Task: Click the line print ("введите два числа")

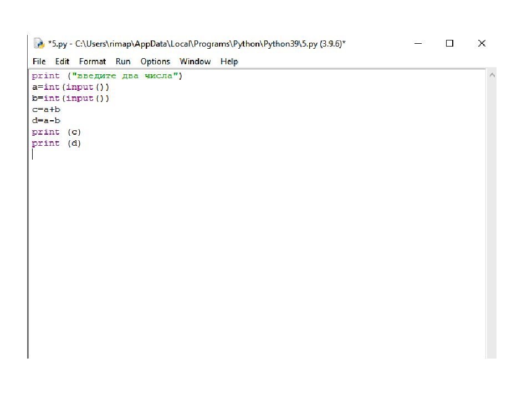Action: tap(107, 76)
